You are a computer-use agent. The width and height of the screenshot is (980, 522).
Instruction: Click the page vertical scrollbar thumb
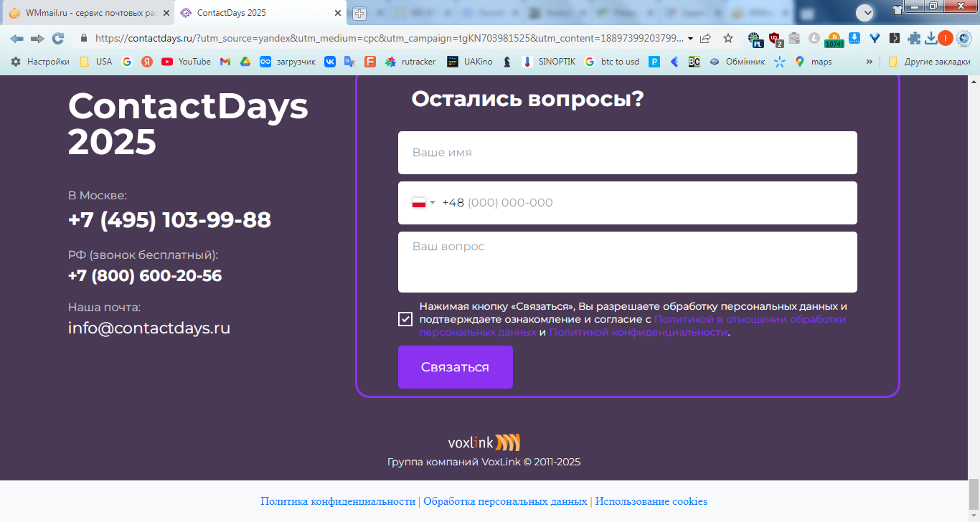click(974, 495)
